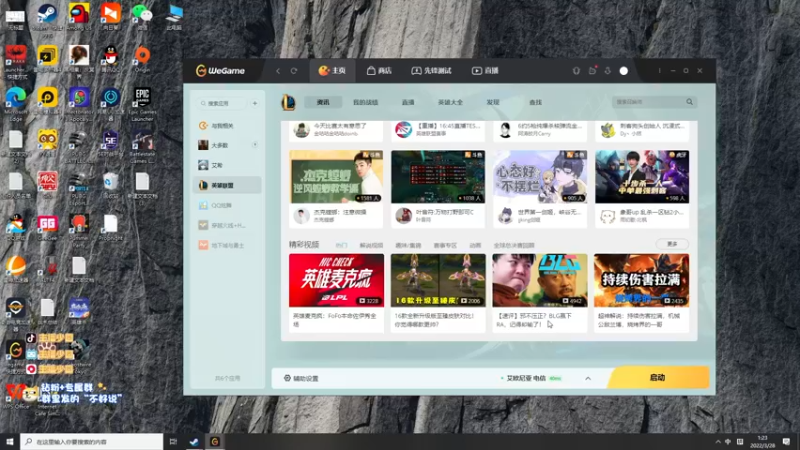Image resolution: width=800 pixels, height=450 pixels.
Task: Go back with WeGame back arrow
Action: pyautogui.click(x=278, y=71)
